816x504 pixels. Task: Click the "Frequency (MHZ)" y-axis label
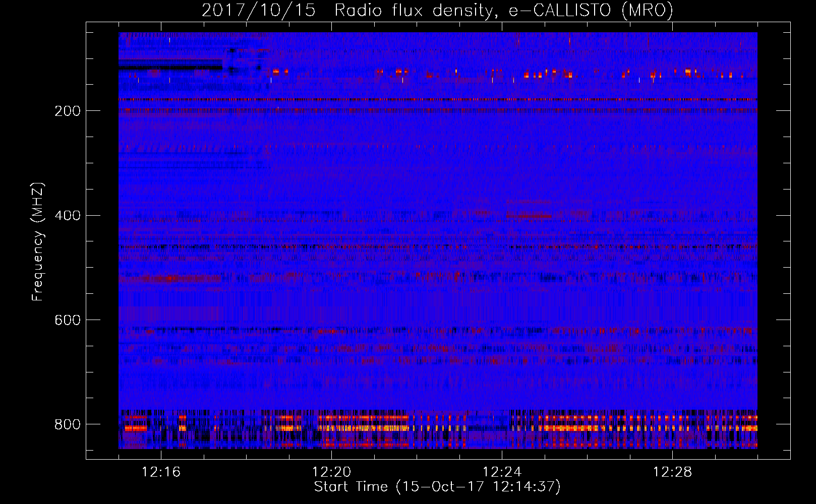[x=38, y=242]
